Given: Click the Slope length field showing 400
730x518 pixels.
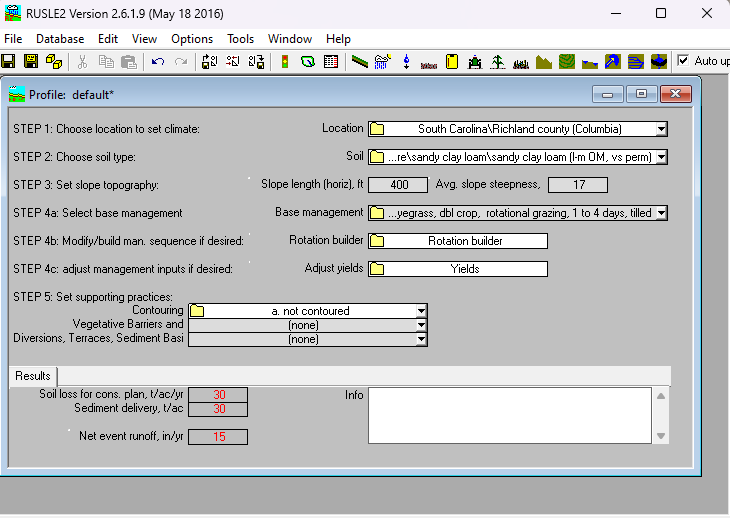Looking at the screenshot, I should [x=398, y=185].
